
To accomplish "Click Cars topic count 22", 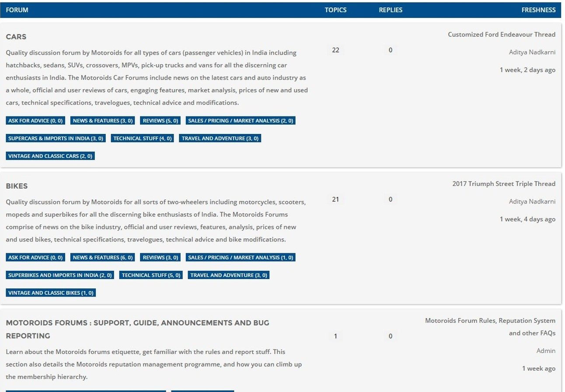I will 335,50.
